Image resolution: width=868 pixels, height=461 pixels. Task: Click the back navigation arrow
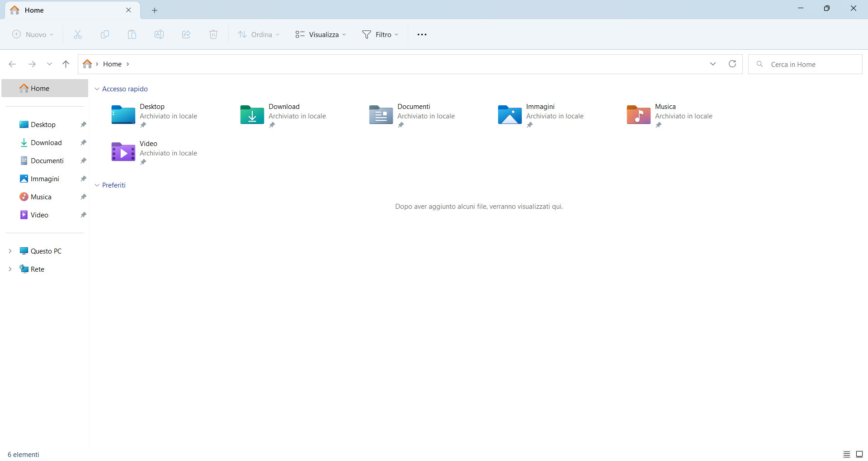(12, 64)
